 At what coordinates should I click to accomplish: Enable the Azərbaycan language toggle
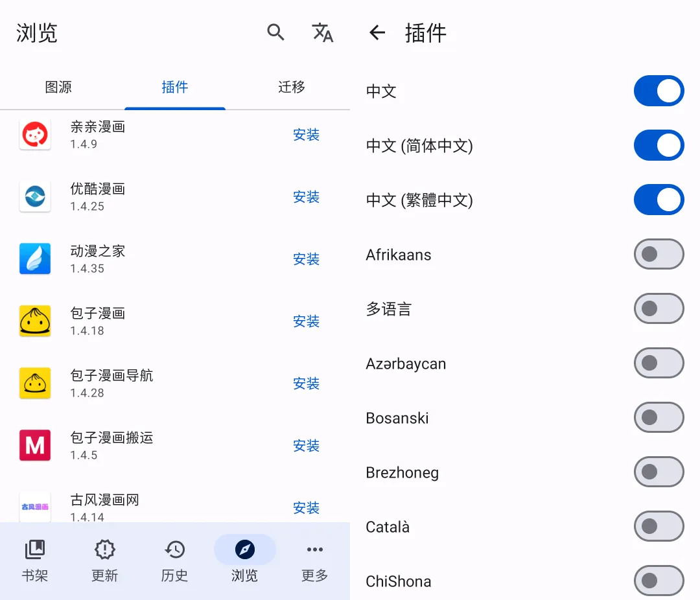[659, 363]
